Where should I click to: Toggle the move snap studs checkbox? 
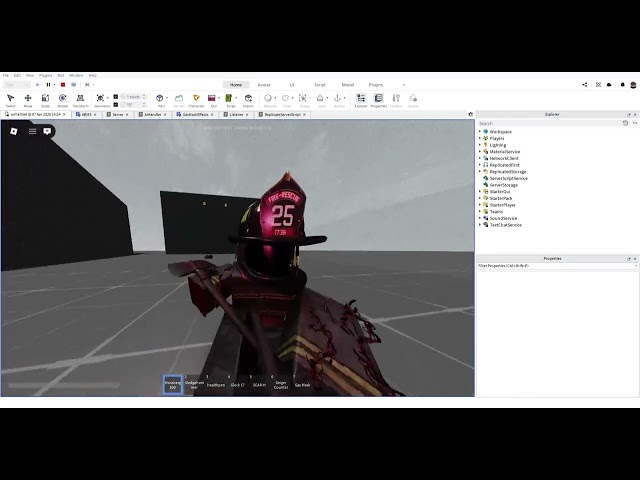(116, 97)
